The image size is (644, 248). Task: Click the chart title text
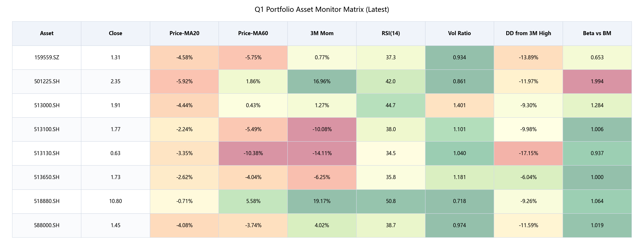click(322, 9)
